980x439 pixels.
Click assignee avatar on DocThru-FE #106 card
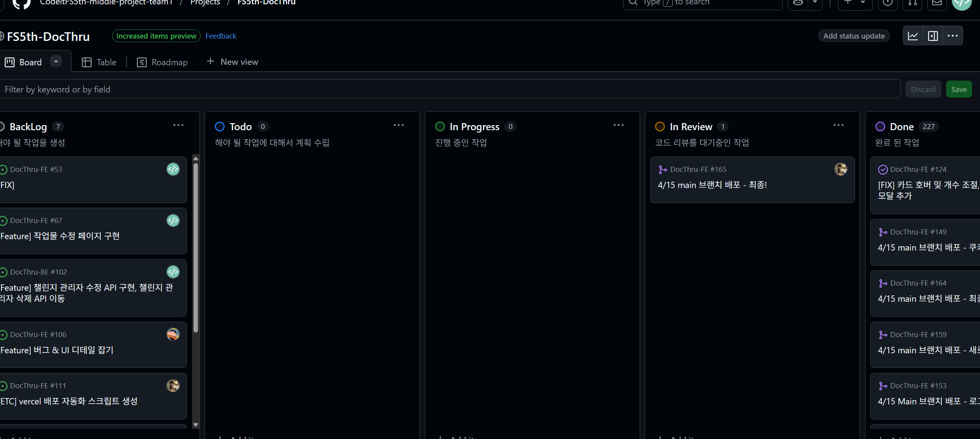pyautogui.click(x=173, y=334)
